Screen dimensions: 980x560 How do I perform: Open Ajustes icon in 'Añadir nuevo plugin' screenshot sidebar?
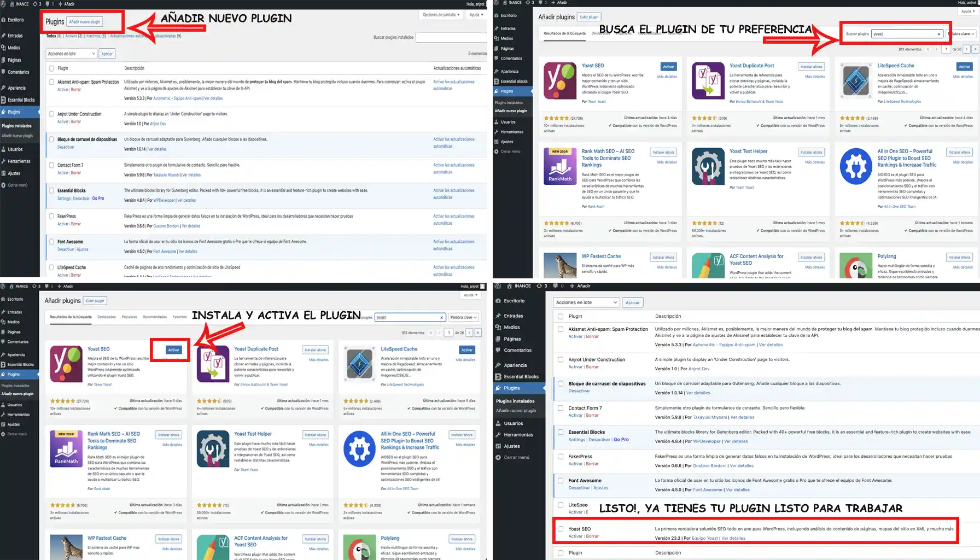(3, 173)
